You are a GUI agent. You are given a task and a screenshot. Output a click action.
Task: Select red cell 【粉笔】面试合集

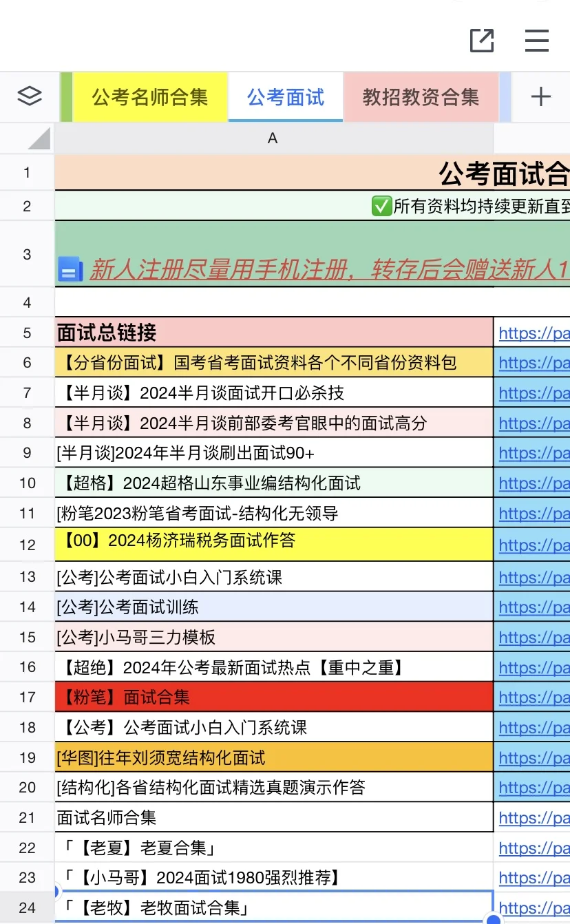tap(274, 697)
